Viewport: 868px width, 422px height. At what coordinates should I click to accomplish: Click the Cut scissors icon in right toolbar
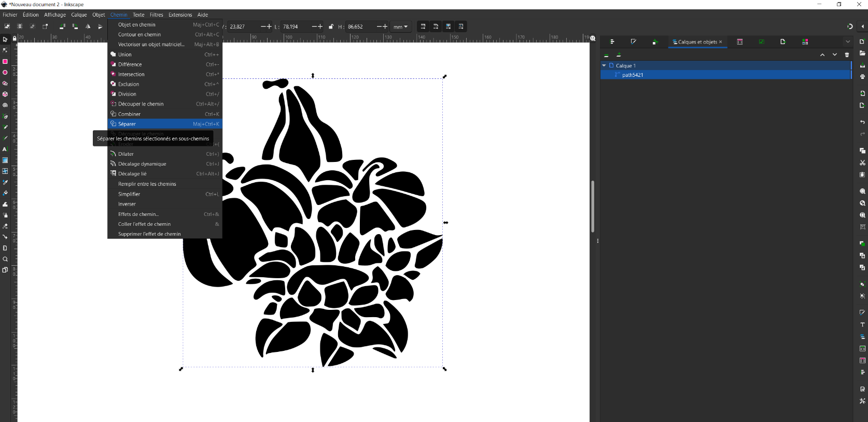pyautogui.click(x=862, y=162)
